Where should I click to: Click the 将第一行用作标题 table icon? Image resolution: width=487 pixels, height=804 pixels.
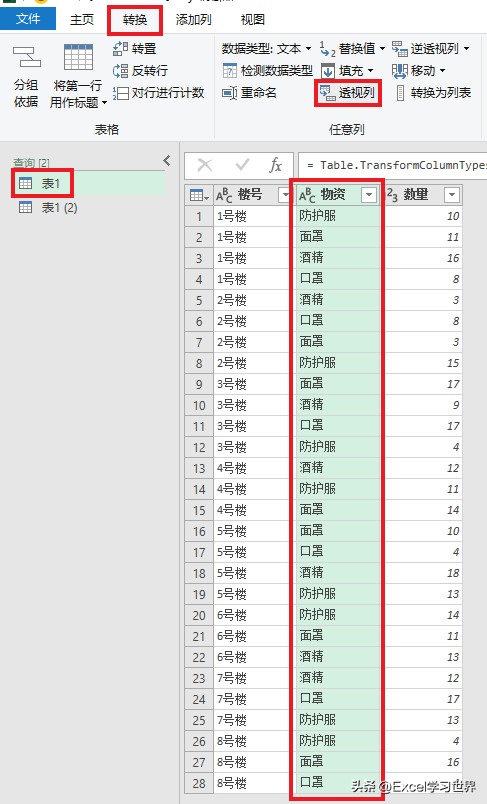click(78, 56)
